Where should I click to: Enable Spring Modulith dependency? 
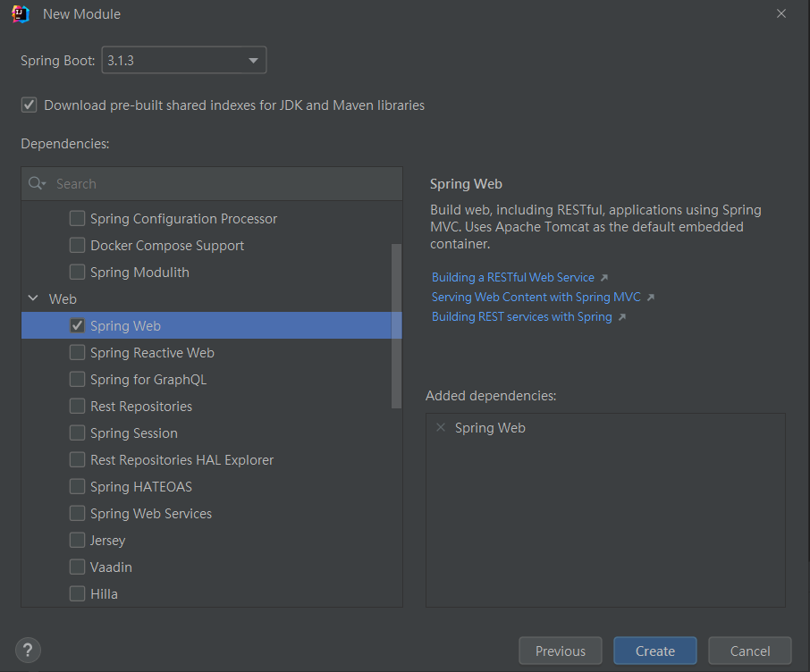[x=77, y=272]
